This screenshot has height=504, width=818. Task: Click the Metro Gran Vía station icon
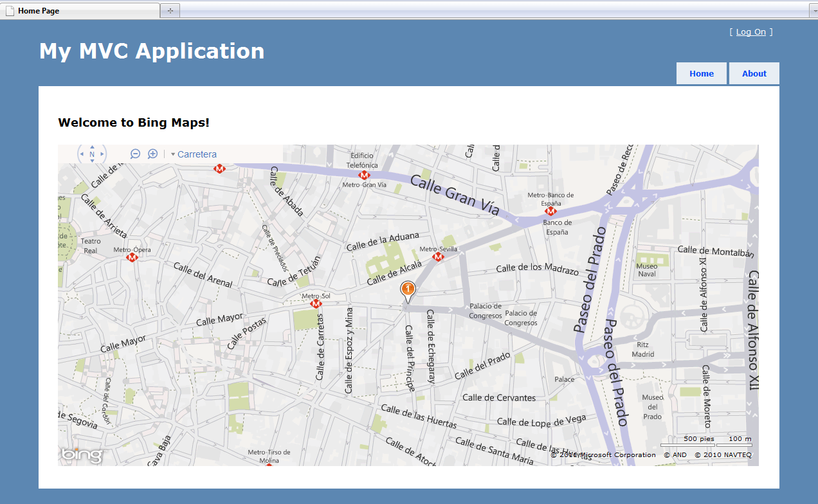(x=365, y=175)
